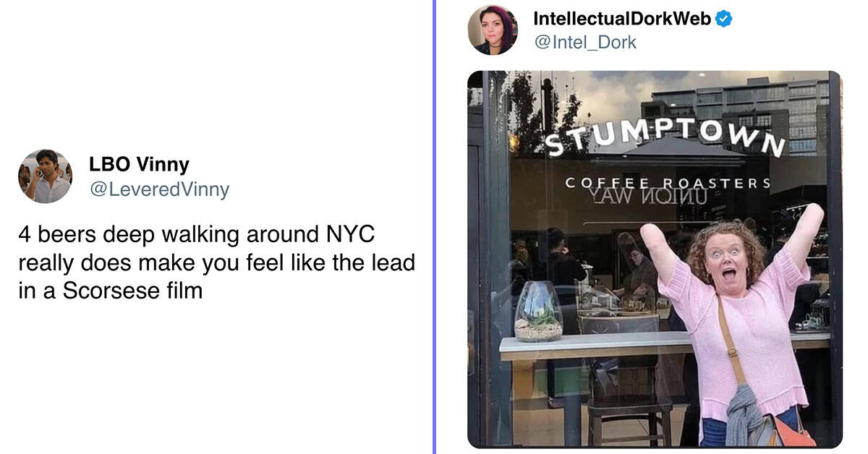Open the Stumptown coffee shop photo
This screenshot has height=454, width=868.
pos(655,259)
